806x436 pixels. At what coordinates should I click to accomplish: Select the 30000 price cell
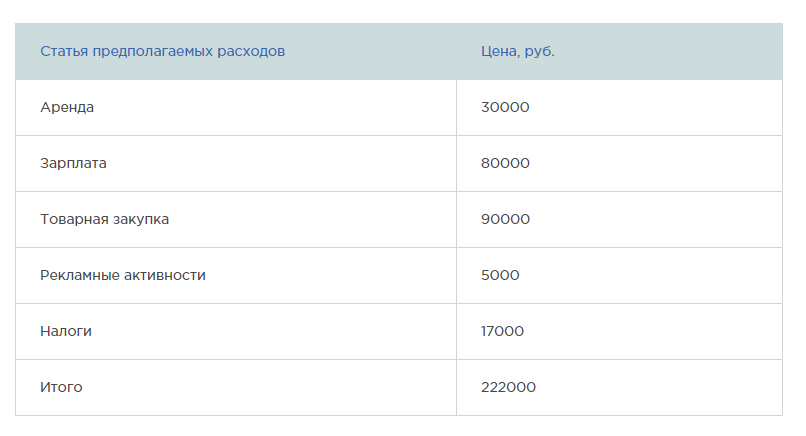tap(505, 107)
